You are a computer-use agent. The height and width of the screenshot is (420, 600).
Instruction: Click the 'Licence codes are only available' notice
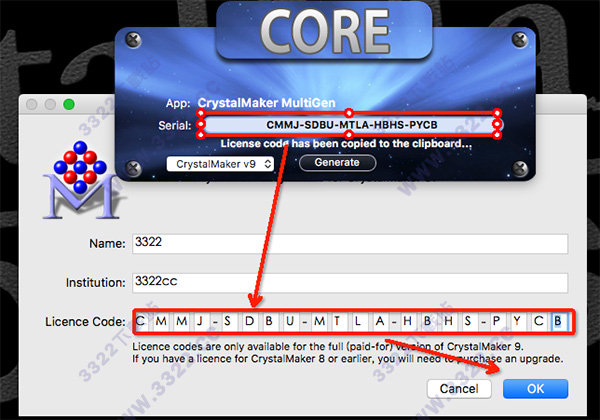328,347
